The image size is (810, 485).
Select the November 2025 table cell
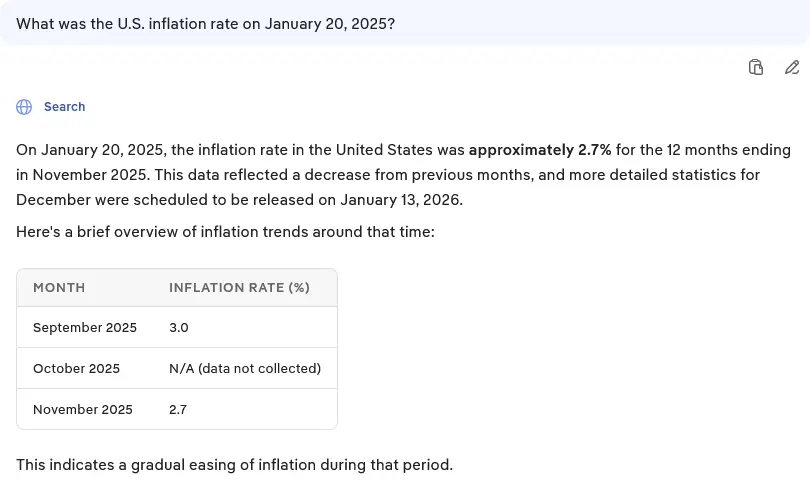pyautogui.click(x=83, y=410)
